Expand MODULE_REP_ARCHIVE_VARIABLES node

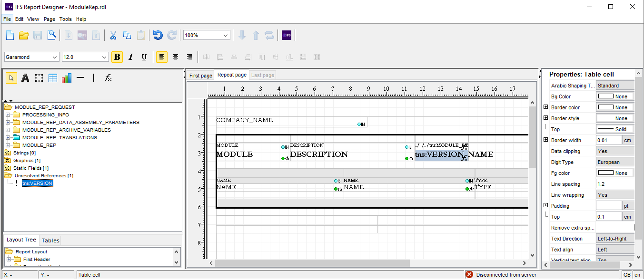pos(8,130)
